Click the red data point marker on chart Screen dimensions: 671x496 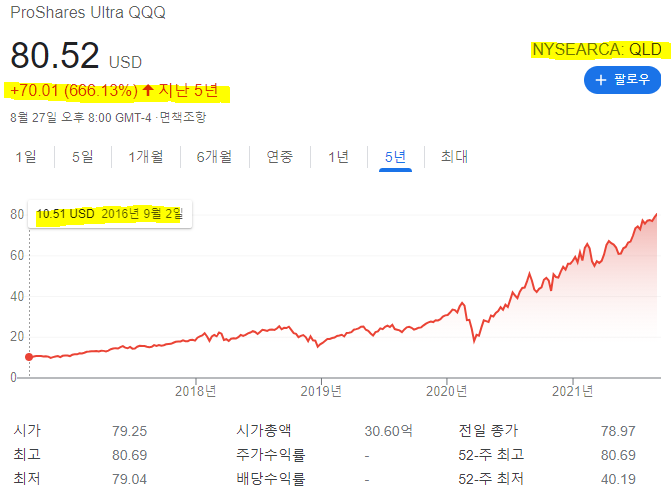(29, 357)
